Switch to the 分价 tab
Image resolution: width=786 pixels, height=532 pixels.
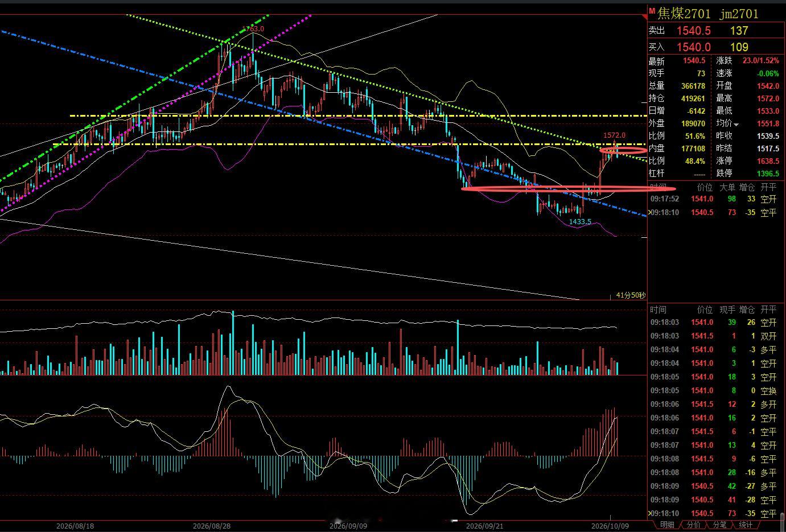[x=694, y=525]
